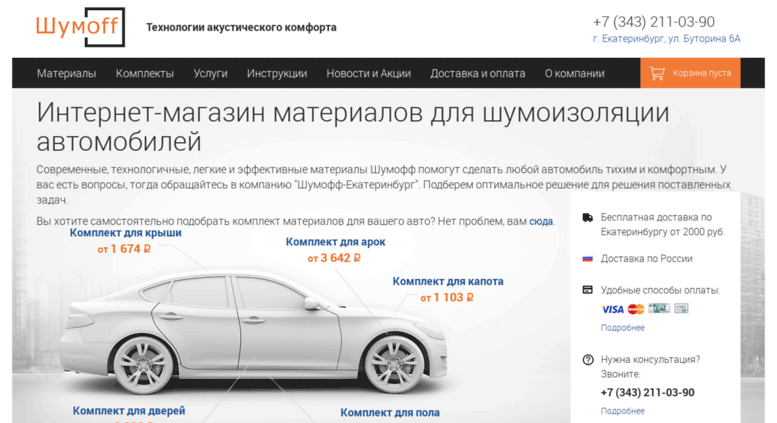Viewport: 777px width, 423px height.
Task: Open the Материалы menu
Action: pos(66,73)
